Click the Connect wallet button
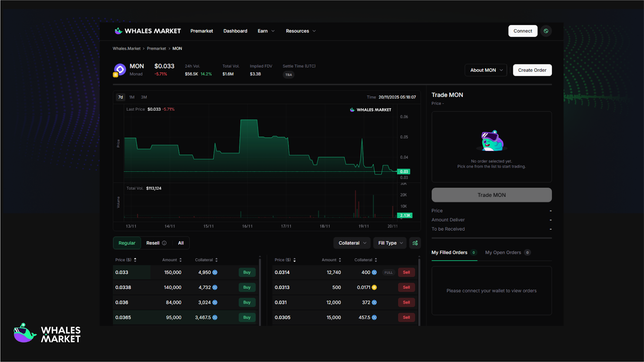The height and width of the screenshot is (362, 644). click(x=523, y=31)
